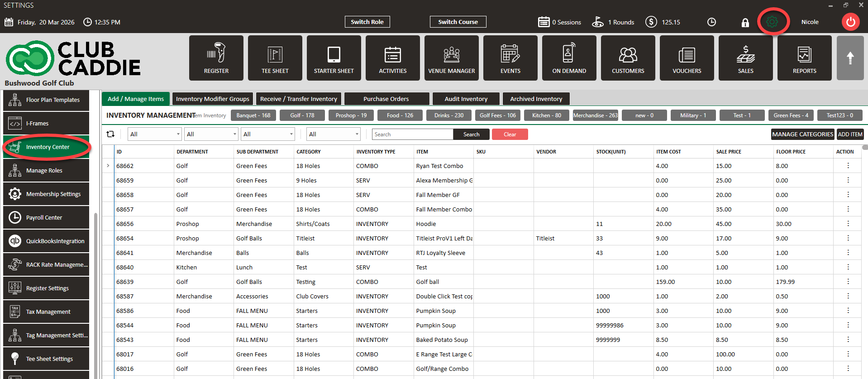Open action menu for the Hoodie item
This screenshot has height=379, width=868.
(848, 224)
